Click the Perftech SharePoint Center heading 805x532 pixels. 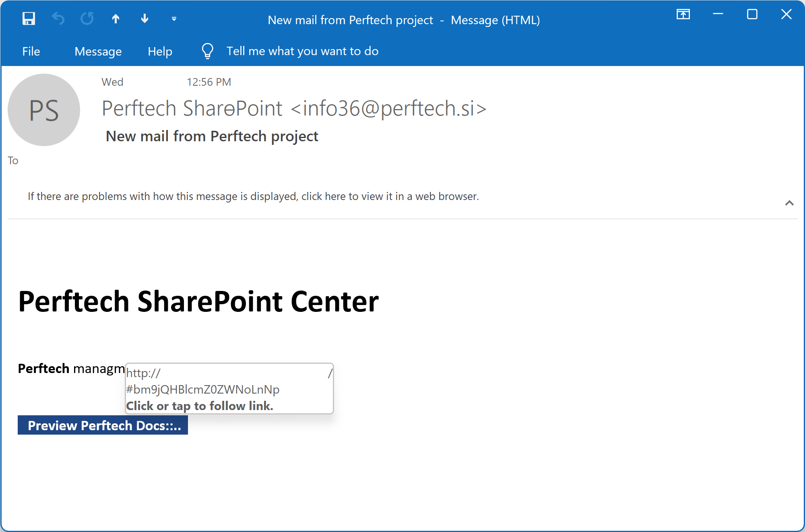click(x=198, y=301)
